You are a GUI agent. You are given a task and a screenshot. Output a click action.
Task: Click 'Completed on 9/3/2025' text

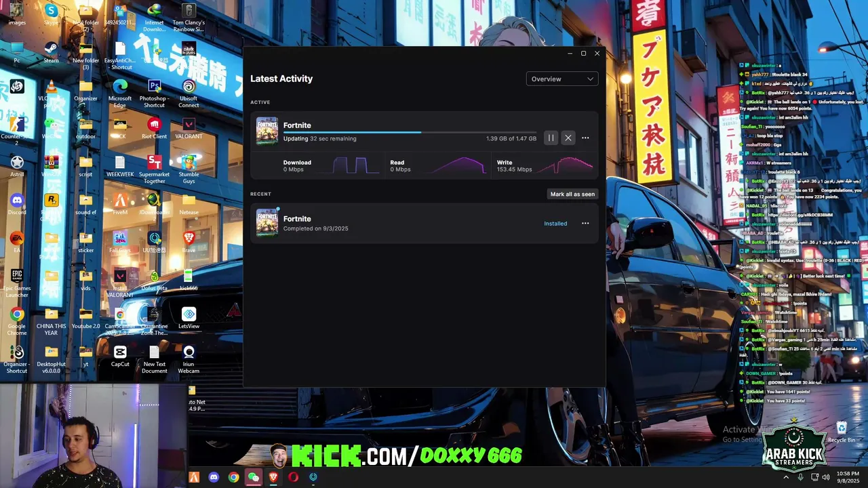(315, 228)
